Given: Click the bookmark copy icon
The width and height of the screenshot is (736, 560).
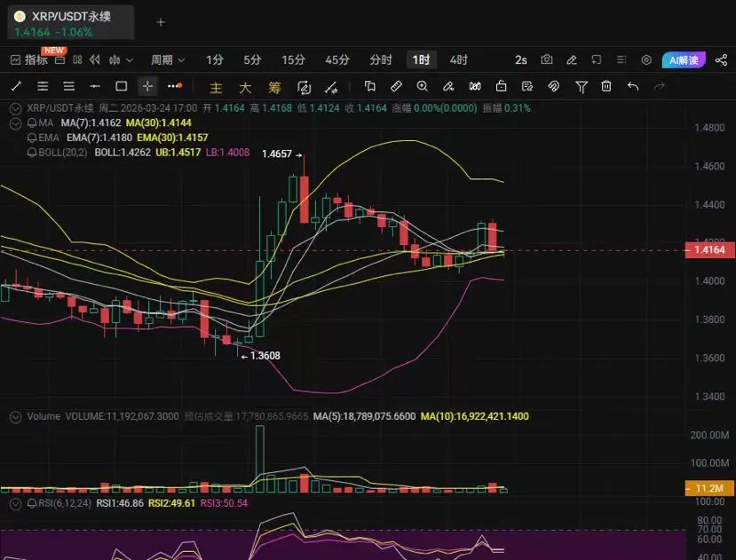Looking at the screenshot, I should click(370, 86).
